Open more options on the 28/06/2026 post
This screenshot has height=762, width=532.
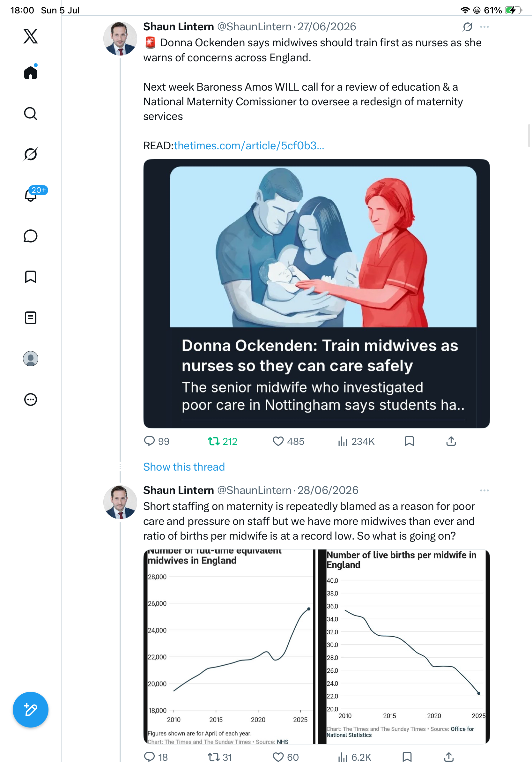click(x=484, y=490)
